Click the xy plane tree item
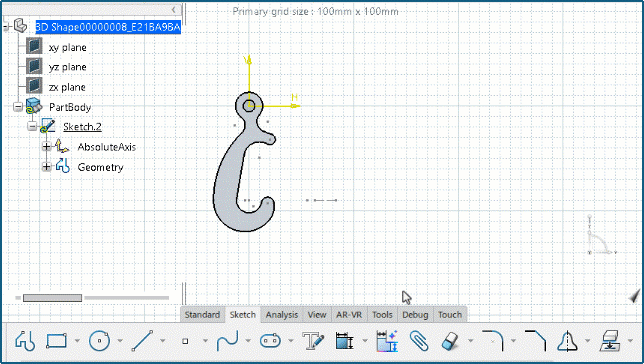This screenshot has width=644, height=364. 67,47
